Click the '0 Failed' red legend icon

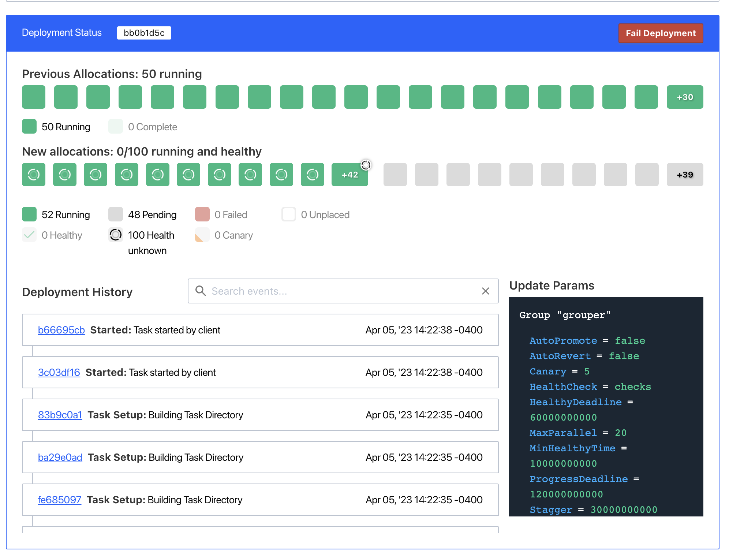(x=202, y=214)
